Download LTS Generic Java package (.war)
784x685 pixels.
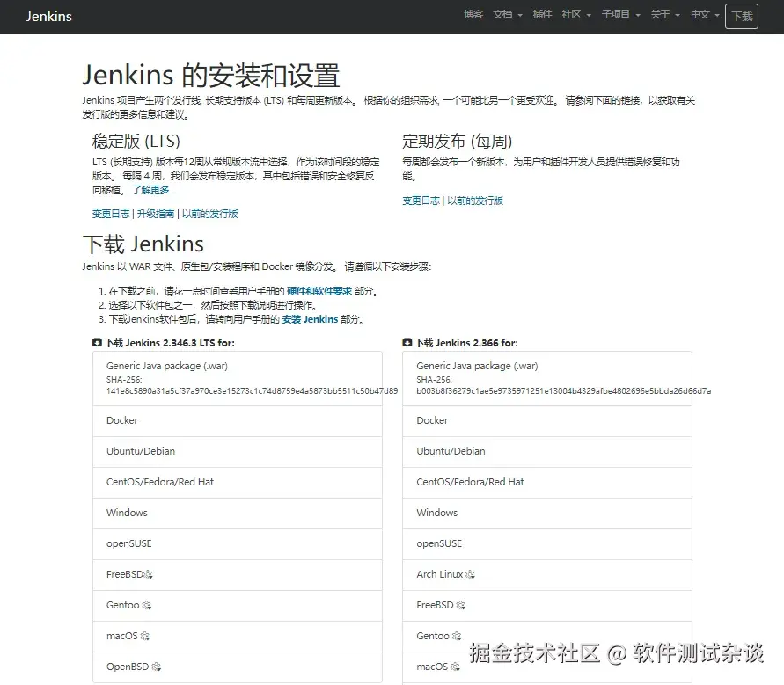[x=238, y=378]
